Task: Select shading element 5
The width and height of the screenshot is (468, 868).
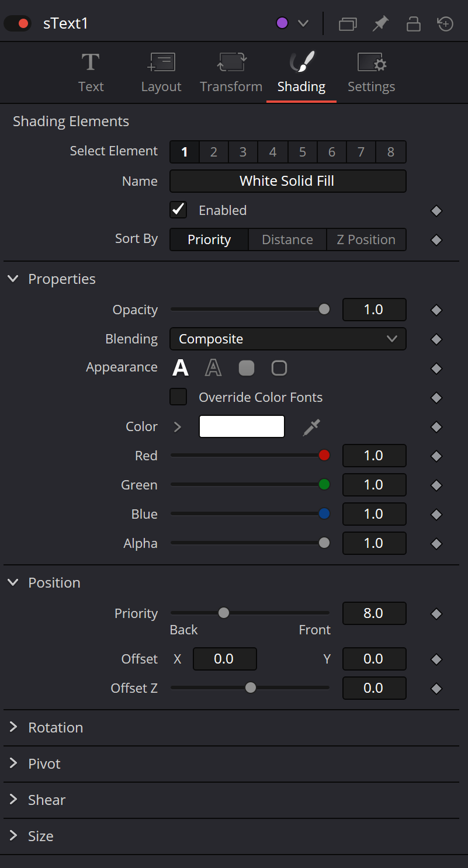Action: point(303,152)
